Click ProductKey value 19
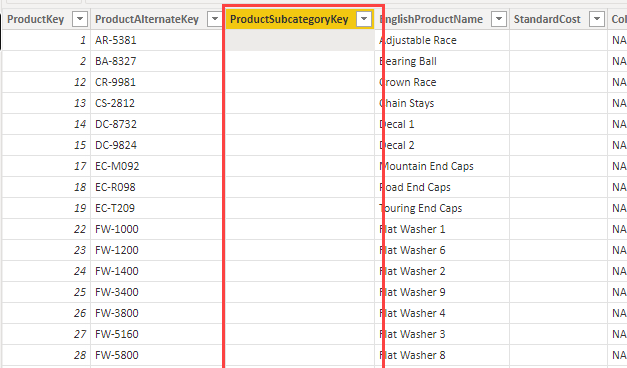The width and height of the screenshot is (627, 368). [46, 208]
